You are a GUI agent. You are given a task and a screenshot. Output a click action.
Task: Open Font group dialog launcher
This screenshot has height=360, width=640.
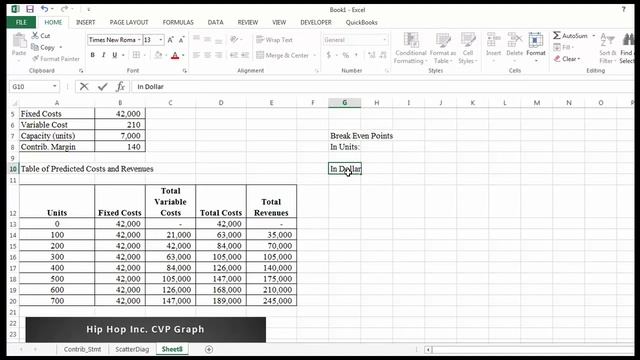click(x=184, y=71)
